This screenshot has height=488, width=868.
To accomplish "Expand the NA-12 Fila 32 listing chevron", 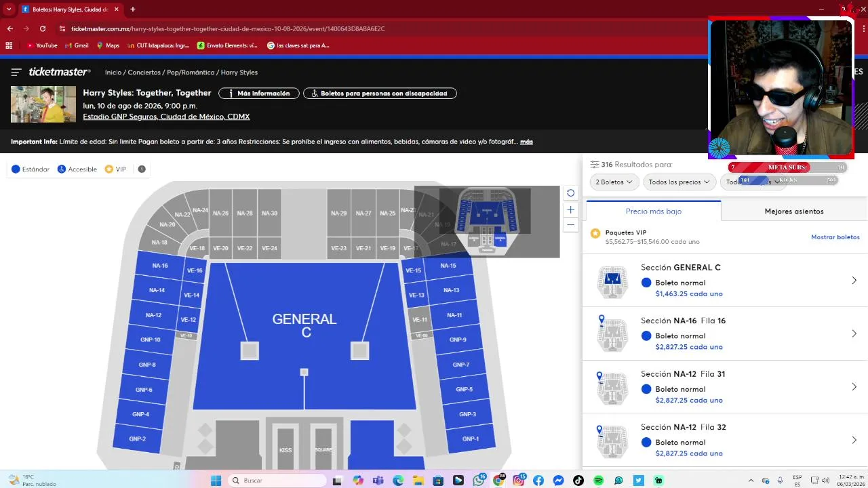I will (x=854, y=440).
